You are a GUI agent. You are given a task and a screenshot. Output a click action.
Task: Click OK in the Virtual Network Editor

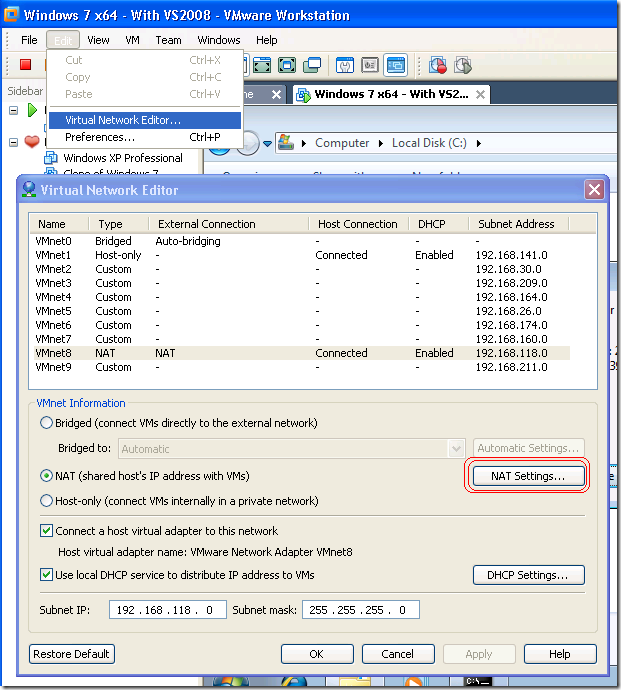[x=317, y=654]
